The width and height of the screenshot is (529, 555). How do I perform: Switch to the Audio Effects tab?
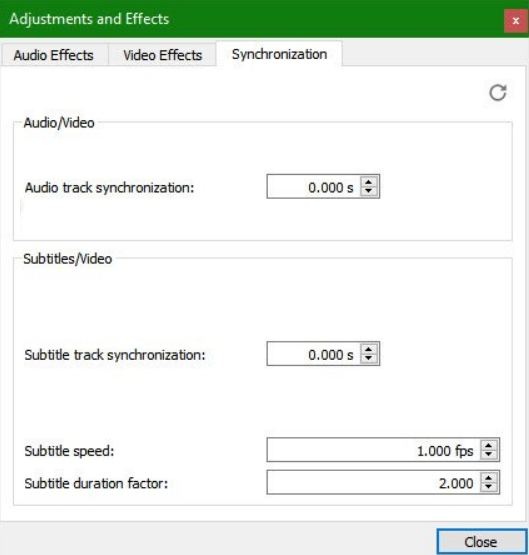click(54, 55)
